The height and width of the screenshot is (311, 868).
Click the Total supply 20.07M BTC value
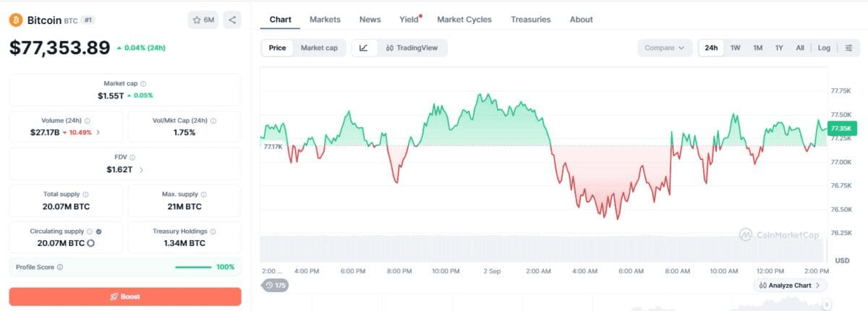(66, 206)
